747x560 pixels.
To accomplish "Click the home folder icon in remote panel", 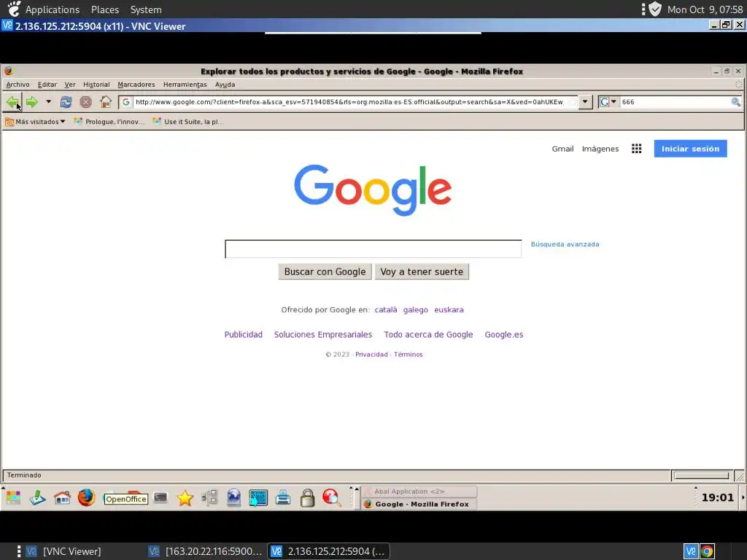I will (x=62, y=498).
